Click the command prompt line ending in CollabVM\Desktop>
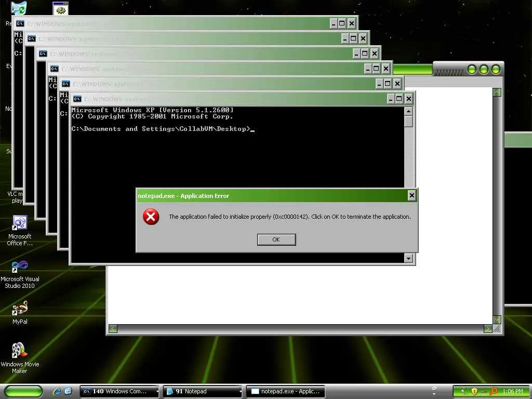This screenshot has height=399, width=532. click(x=163, y=129)
